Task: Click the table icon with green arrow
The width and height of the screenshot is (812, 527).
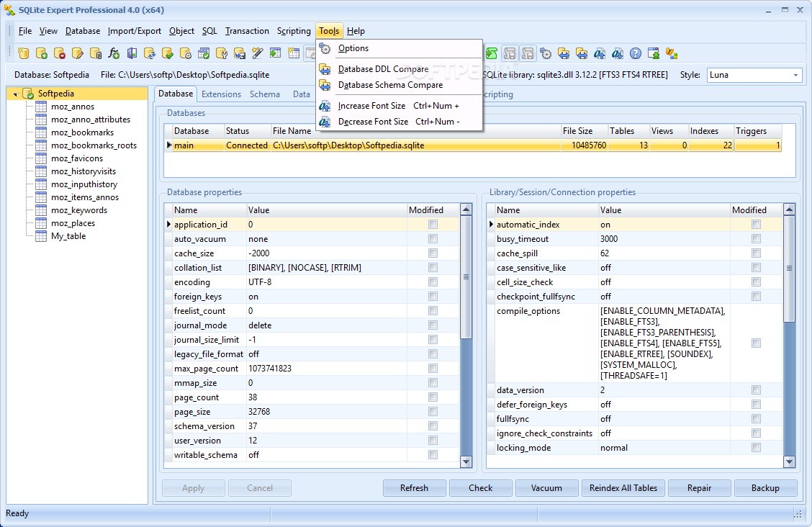Action: 276,53
